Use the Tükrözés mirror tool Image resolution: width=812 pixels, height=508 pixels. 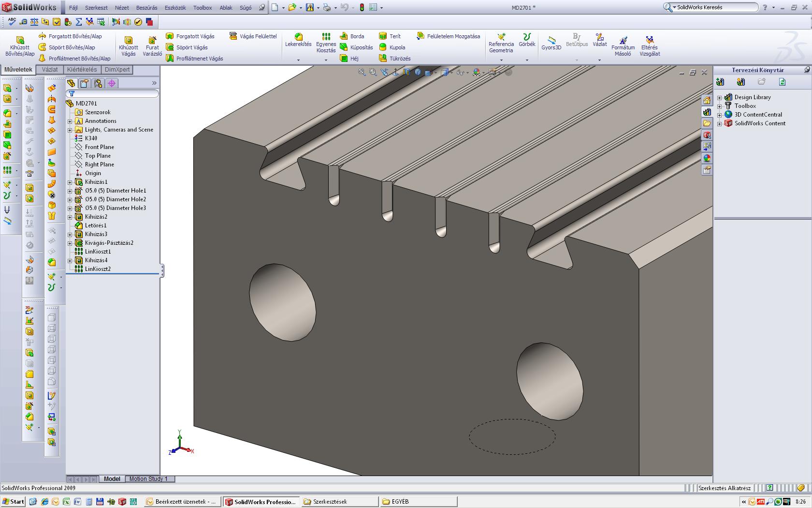(394, 59)
